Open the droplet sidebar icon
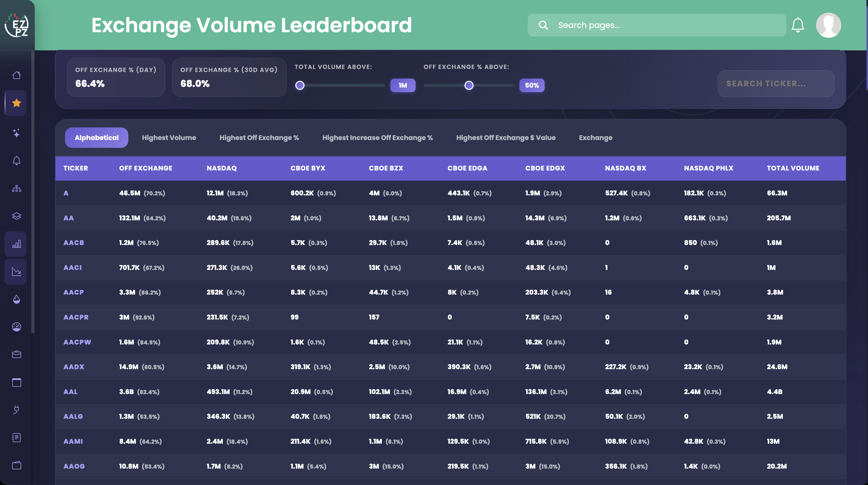Image resolution: width=868 pixels, height=485 pixels. point(17,299)
